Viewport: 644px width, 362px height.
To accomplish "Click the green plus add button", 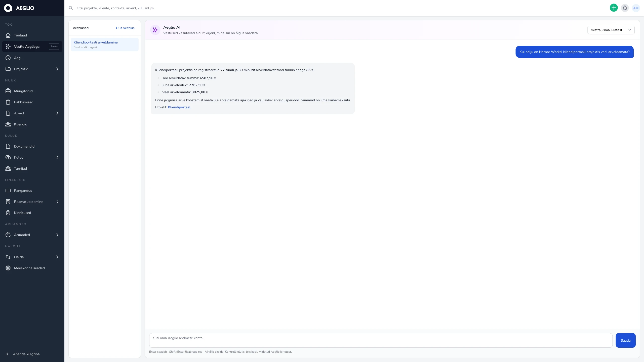I will pyautogui.click(x=614, y=8).
